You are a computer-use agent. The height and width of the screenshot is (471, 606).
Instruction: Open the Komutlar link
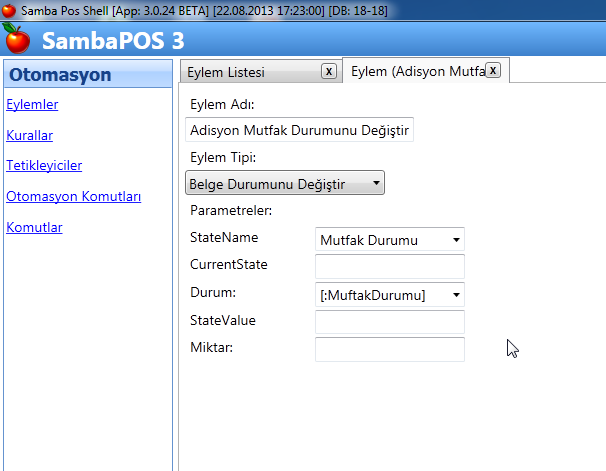34,227
